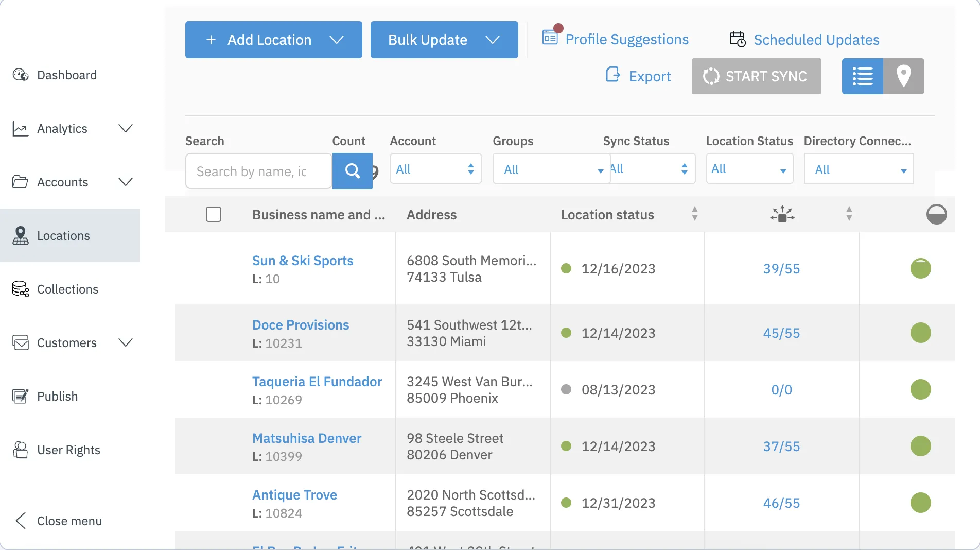This screenshot has height=550, width=980.
Task: Click the search magnifier button
Action: (x=352, y=170)
